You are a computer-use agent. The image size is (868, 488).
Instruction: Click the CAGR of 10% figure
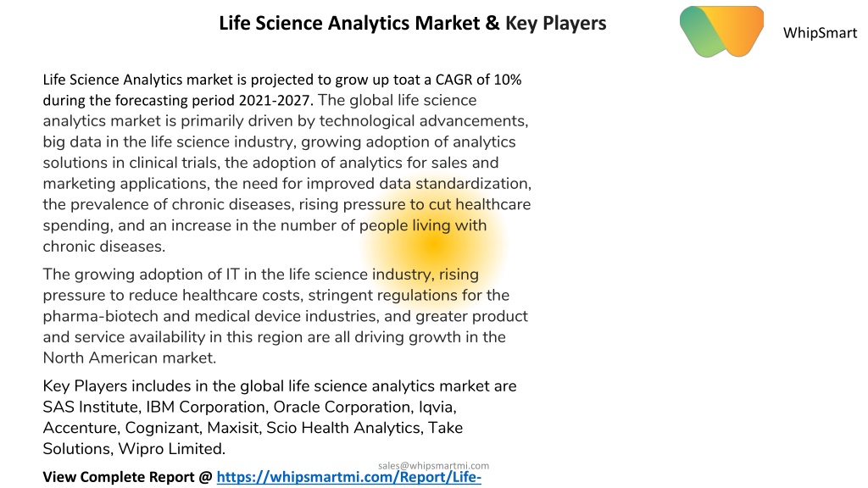pos(478,80)
